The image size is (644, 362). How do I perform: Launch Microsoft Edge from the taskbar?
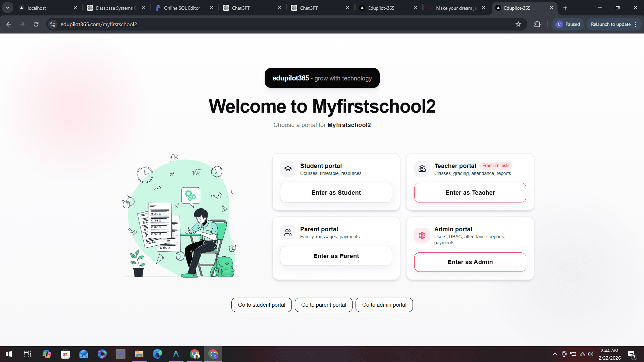tap(157, 354)
